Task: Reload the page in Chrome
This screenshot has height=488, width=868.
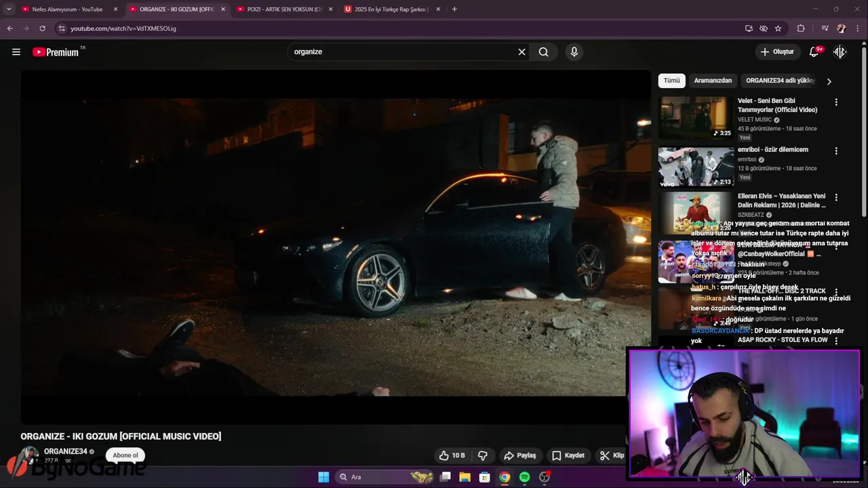Action: [42, 28]
